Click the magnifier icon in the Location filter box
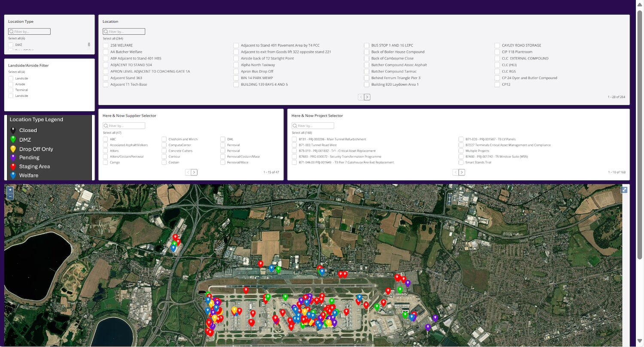 click(106, 31)
